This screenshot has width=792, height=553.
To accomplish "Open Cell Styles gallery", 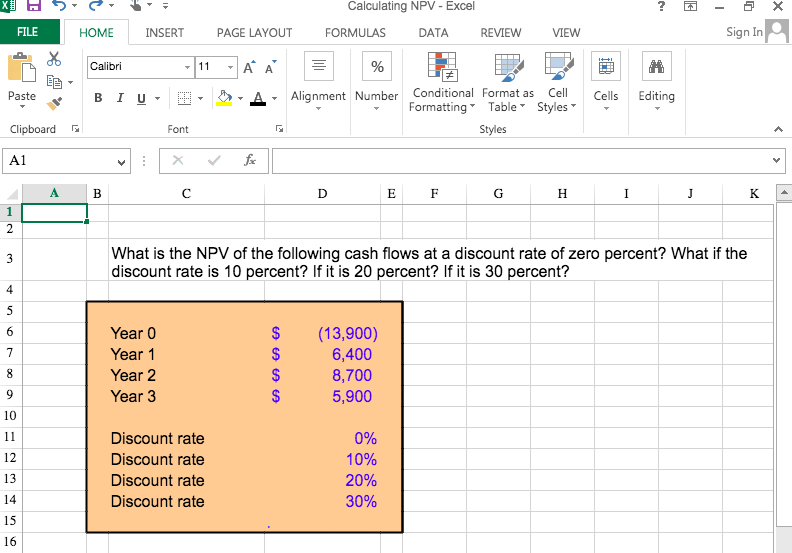I will [557, 82].
